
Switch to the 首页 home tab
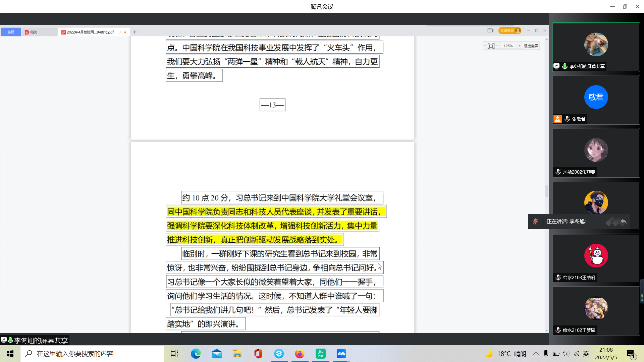11,32
